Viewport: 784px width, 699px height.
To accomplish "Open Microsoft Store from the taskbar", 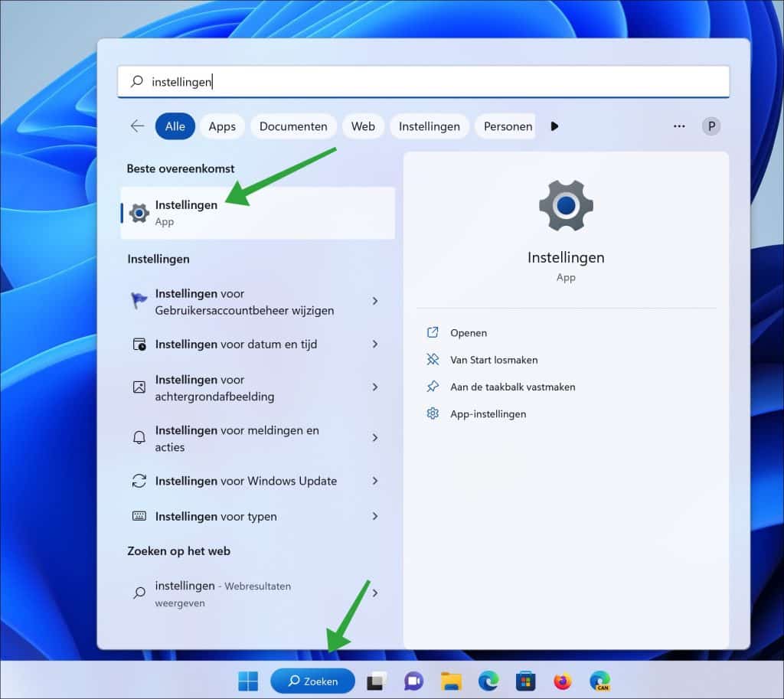I will [525, 681].
